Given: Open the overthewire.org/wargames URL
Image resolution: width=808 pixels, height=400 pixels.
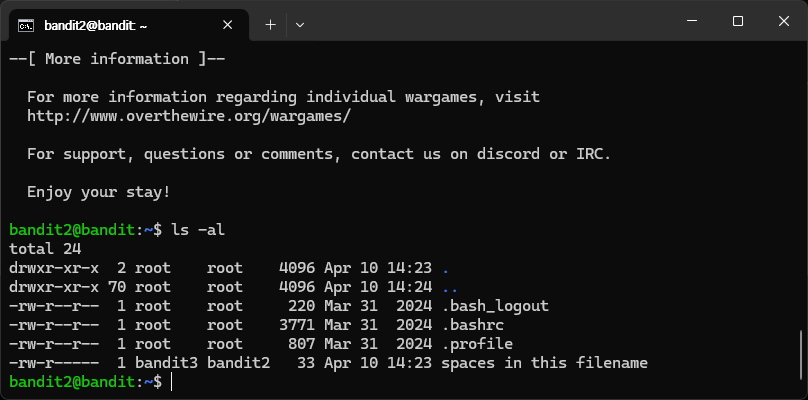Looking at the screenshot, I should pos(189,116).
